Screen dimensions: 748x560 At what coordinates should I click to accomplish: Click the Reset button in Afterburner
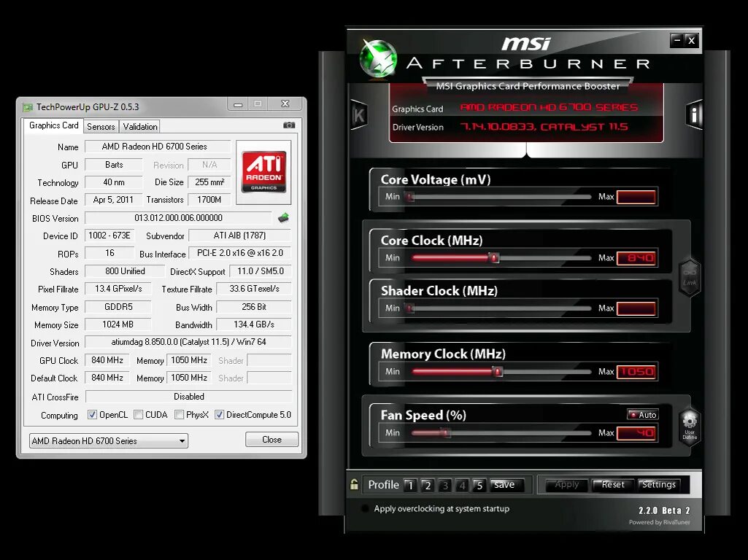point(612,485)
